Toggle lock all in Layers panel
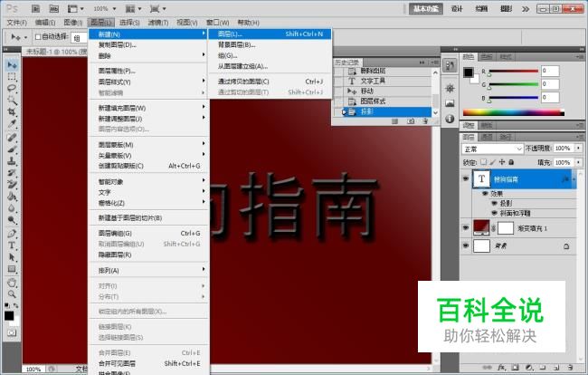This screenshot has width=588, height=375. click(511, 162)
